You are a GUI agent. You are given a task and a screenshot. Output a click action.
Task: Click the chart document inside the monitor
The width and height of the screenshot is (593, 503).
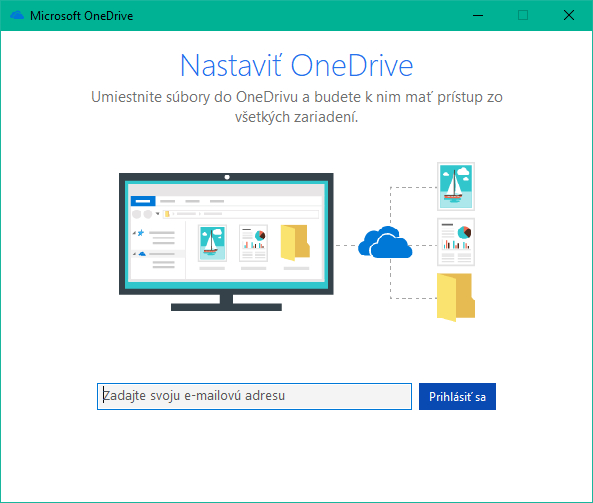[x=253, y=243]
